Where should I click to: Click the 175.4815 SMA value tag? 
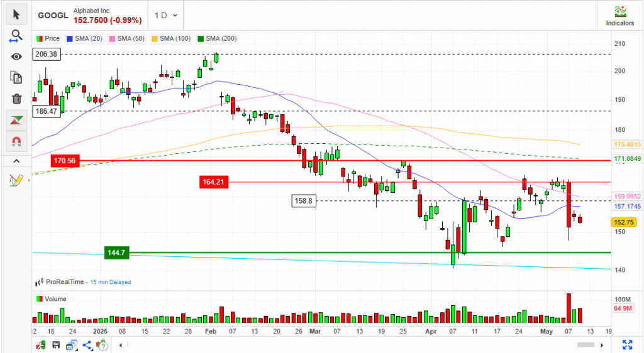pos(627,144)
